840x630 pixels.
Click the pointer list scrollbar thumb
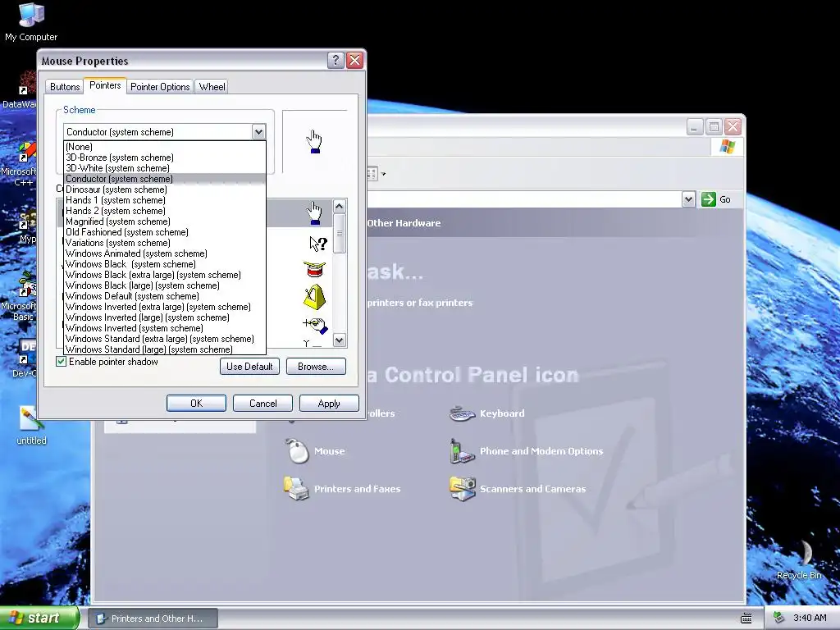[x=339, y=233]
